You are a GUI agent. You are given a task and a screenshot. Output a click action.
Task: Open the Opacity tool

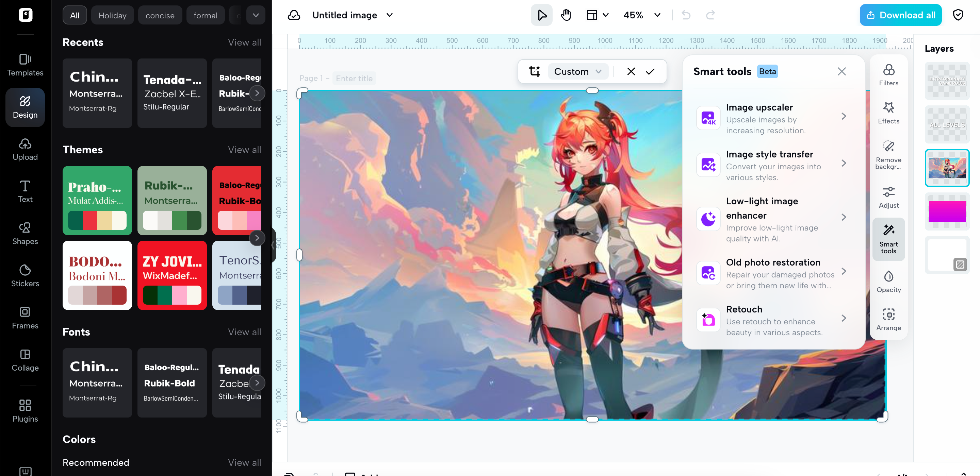coord(889,282)
